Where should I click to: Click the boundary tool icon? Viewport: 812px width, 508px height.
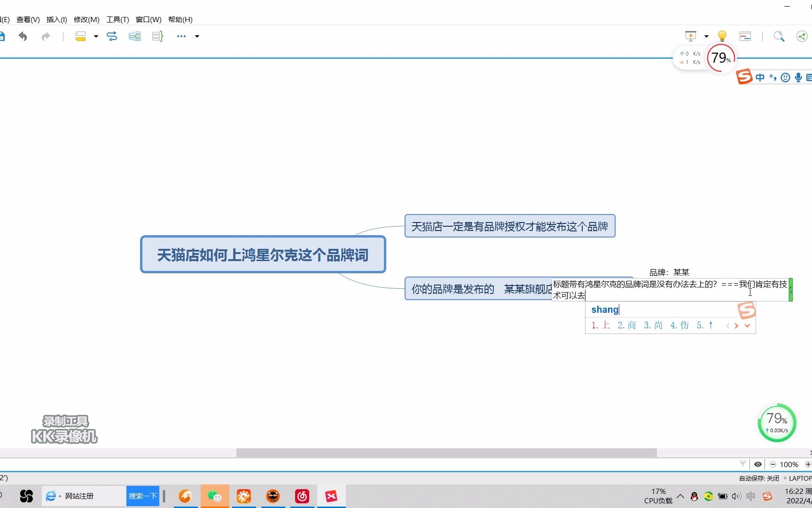[x=134, y=36]
